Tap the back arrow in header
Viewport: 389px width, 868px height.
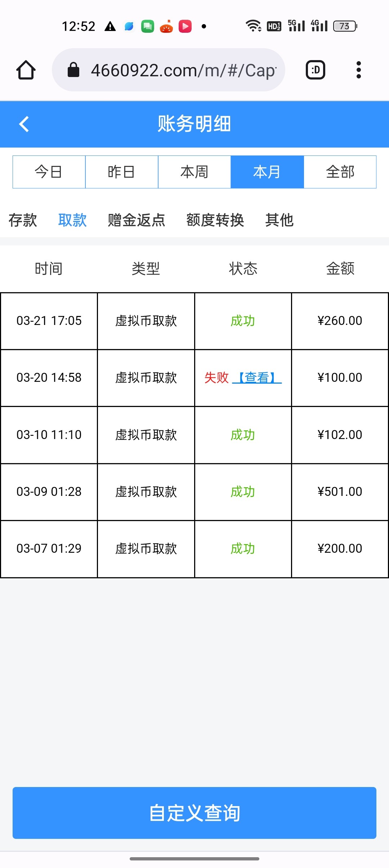(x=24, y=124)
